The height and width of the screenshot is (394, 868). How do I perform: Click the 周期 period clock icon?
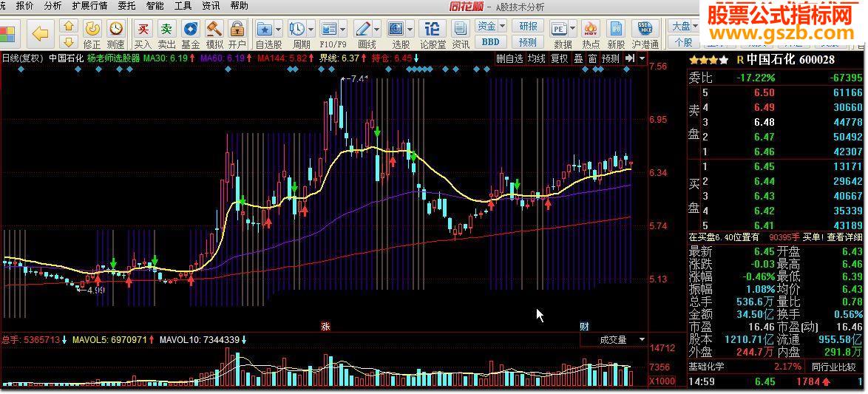pos(297,28)
